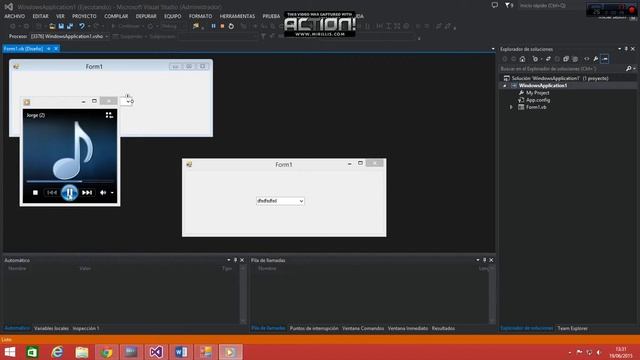Stop debugging with the orange square icon
640x360 pixels.
pos(222,26)
